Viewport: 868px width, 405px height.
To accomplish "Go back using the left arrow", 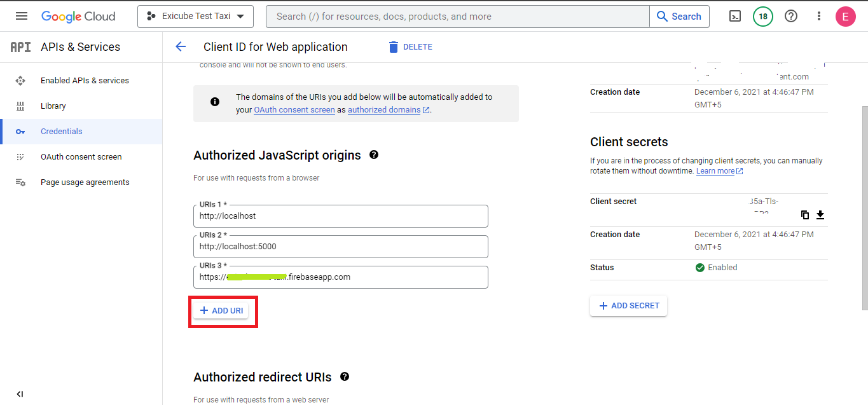I will tap(181, 46).
